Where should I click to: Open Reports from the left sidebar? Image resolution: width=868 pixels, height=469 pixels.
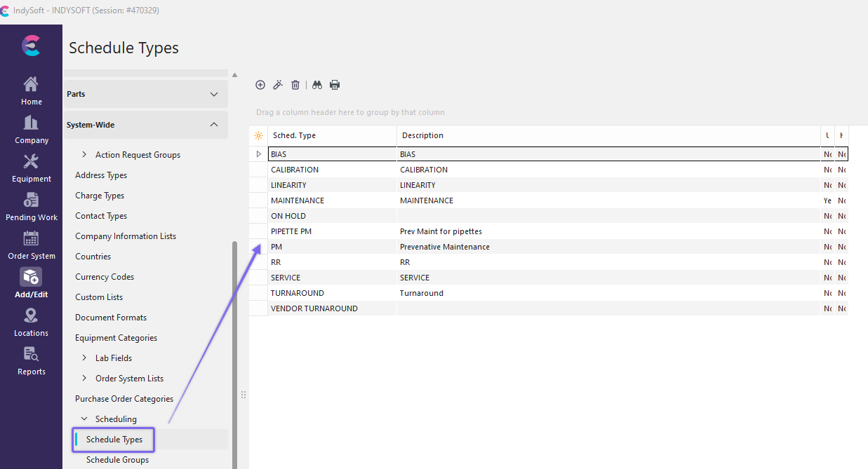pyautogui.click(x=31, y=360)
